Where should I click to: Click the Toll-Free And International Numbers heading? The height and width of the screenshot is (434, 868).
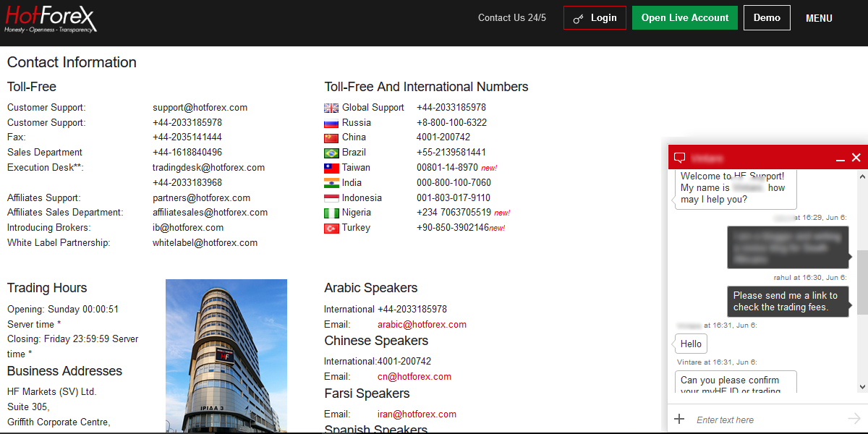point(426,87)
